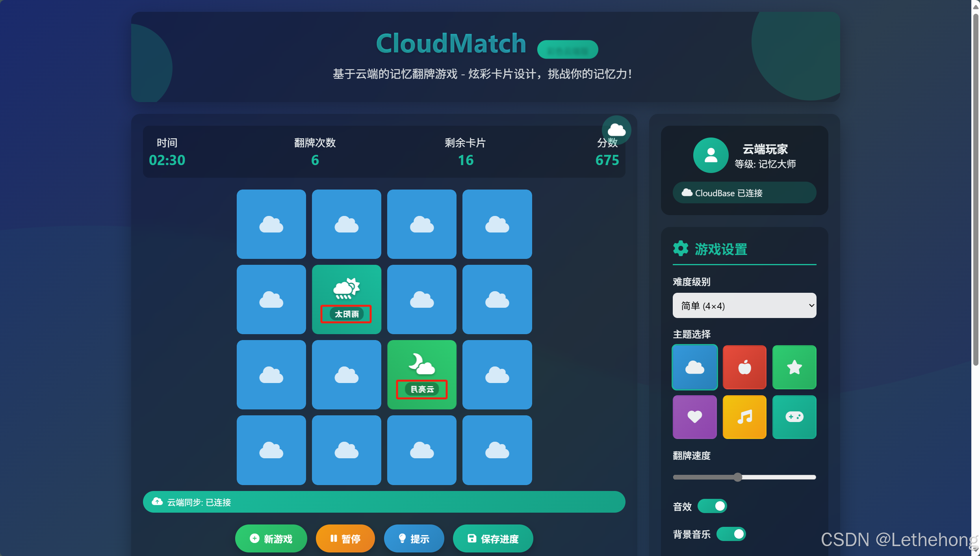Select the green star theme tile
This screenshot has height=556, width=980.
point(794,367)
